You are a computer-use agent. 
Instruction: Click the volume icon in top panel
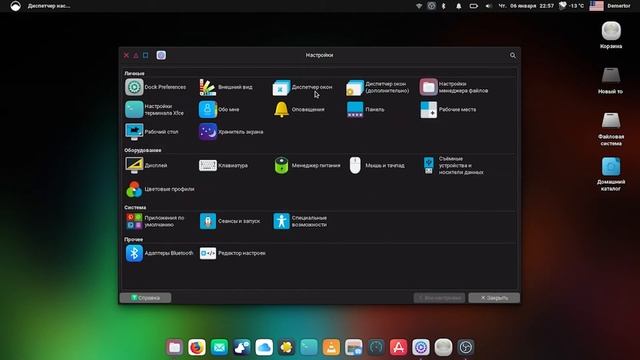coord(488,6)
